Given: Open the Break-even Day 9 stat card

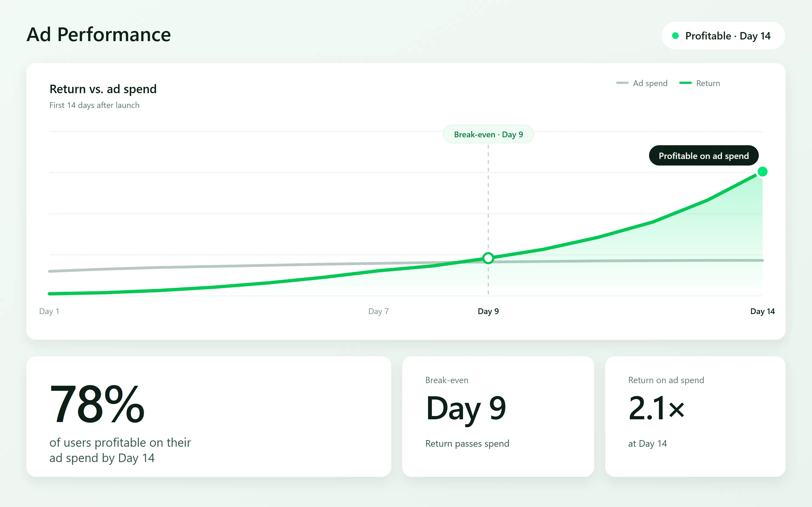Looking at the screenshot, I should [498, 417].
